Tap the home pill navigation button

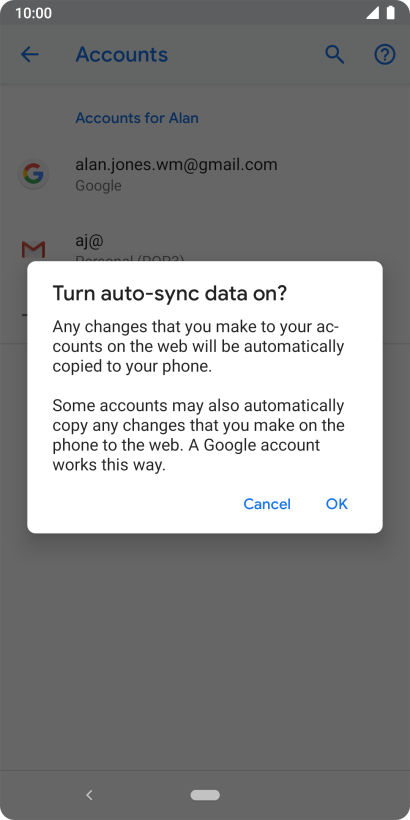click(x=205, y=795)
